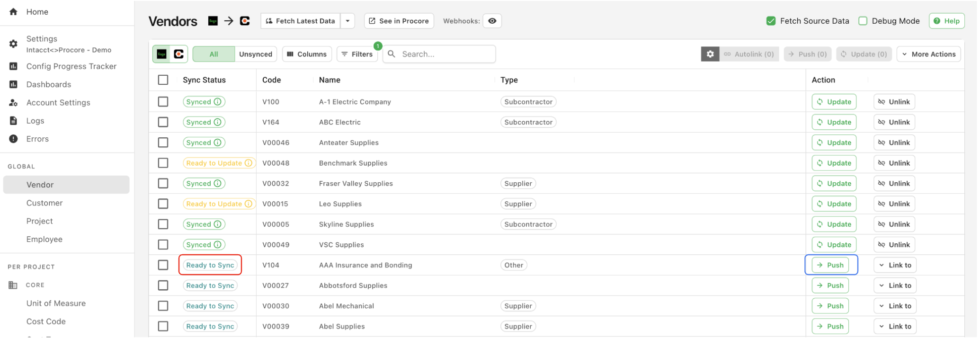Click the Procore logo in table toolbar
This screenshot has height=339, width=980.
(x=179, y=54)
